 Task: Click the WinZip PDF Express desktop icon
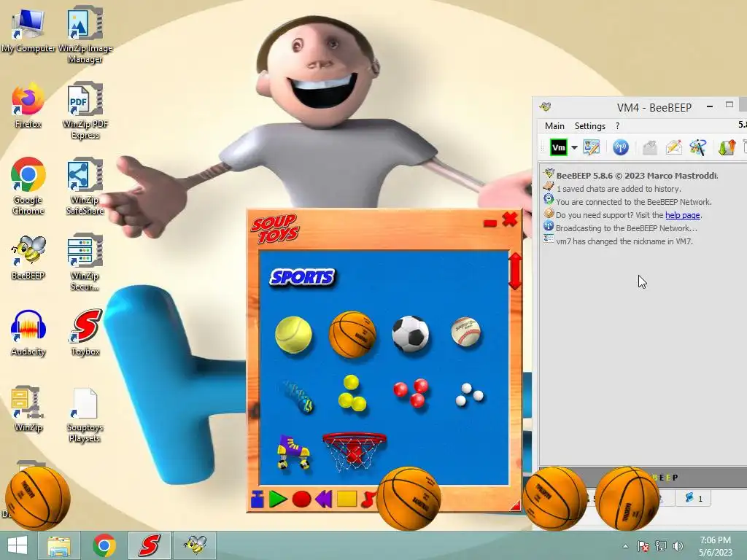[x=85, y=111]
